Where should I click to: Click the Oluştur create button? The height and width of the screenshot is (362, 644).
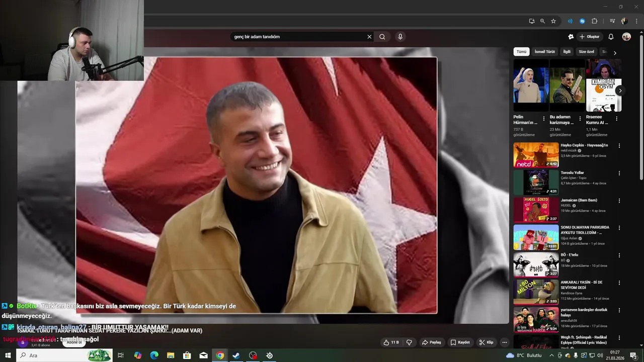(x=589, y=37)
